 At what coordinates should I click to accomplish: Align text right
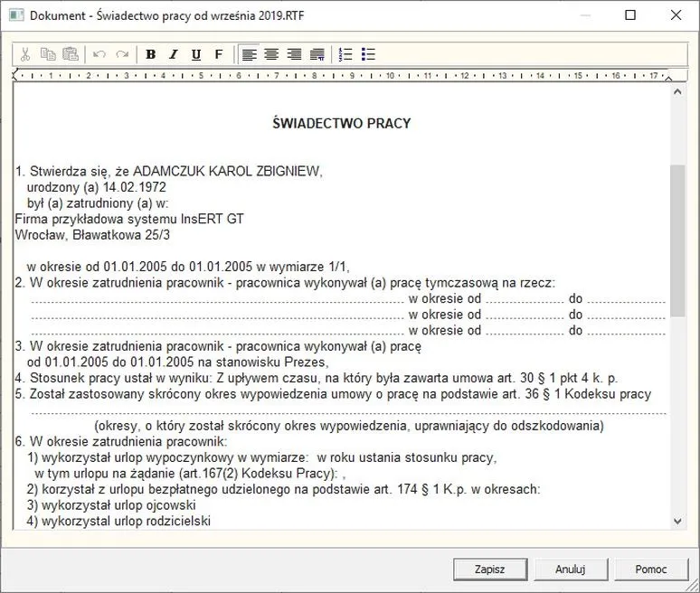tap(294, 54)
